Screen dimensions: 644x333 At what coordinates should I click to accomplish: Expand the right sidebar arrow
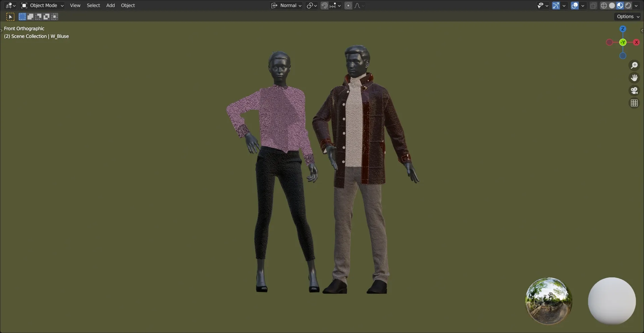(x=642, y=31)
